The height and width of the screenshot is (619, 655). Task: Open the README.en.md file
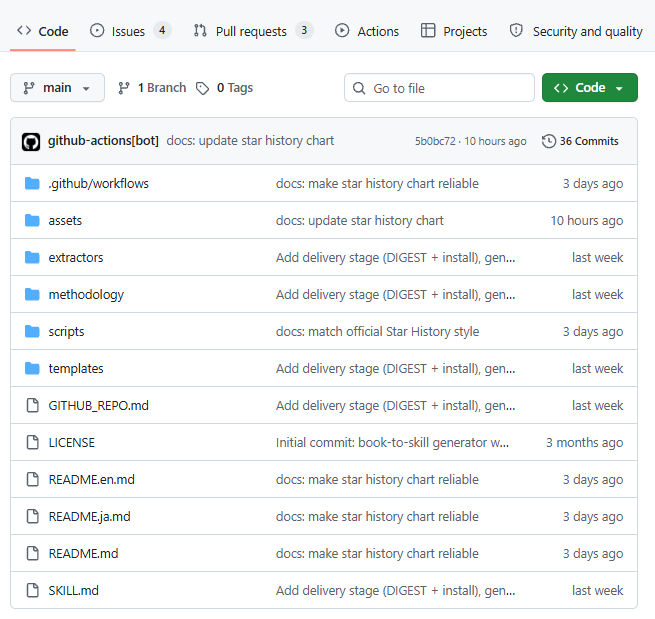pyautogui.click(x=91, y=479)
